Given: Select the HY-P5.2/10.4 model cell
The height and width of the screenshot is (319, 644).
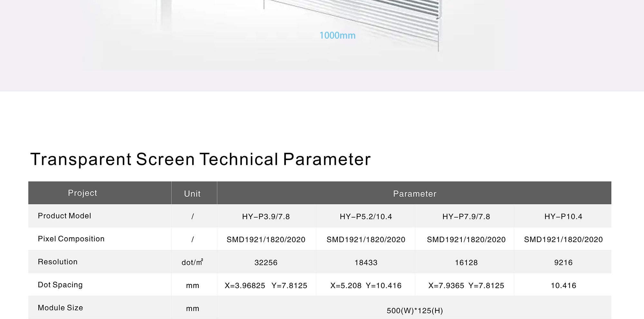Looking at the screenshot, I should 366,217.
